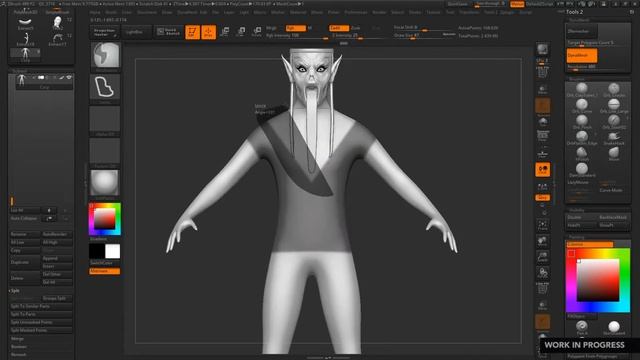This screenshot has height=360, width=640.
Task: Select the Move brush in Brushes panel
Action: [613, 154]
